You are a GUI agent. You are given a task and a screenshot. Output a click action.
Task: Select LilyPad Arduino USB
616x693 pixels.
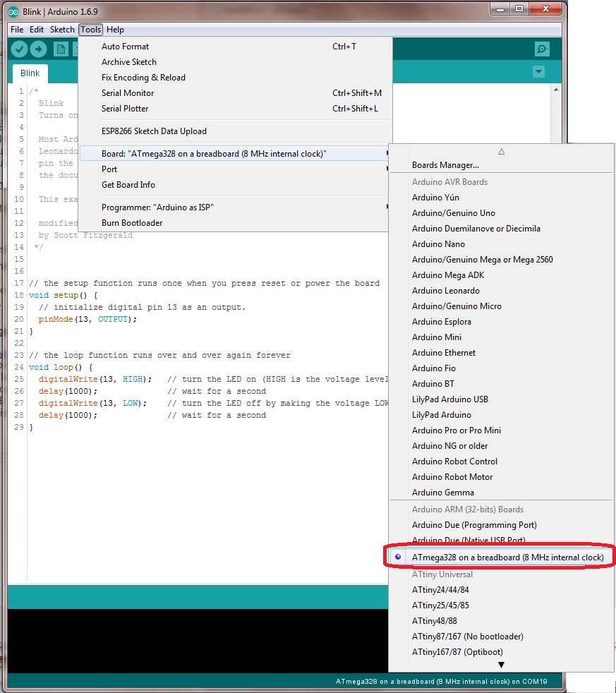click(501, 399)
